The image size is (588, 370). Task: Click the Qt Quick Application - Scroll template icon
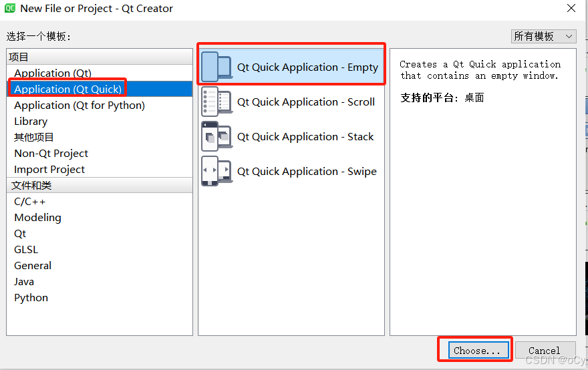216,102
